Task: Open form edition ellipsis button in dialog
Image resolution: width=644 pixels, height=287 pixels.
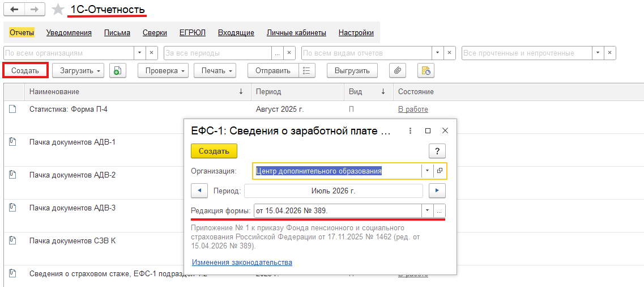Action: (439, 211)
